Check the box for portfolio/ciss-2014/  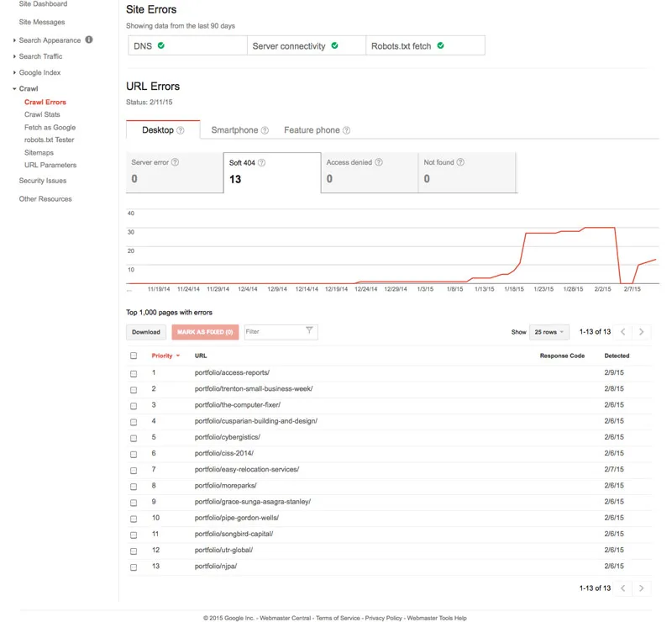click(x=134, y=454)
